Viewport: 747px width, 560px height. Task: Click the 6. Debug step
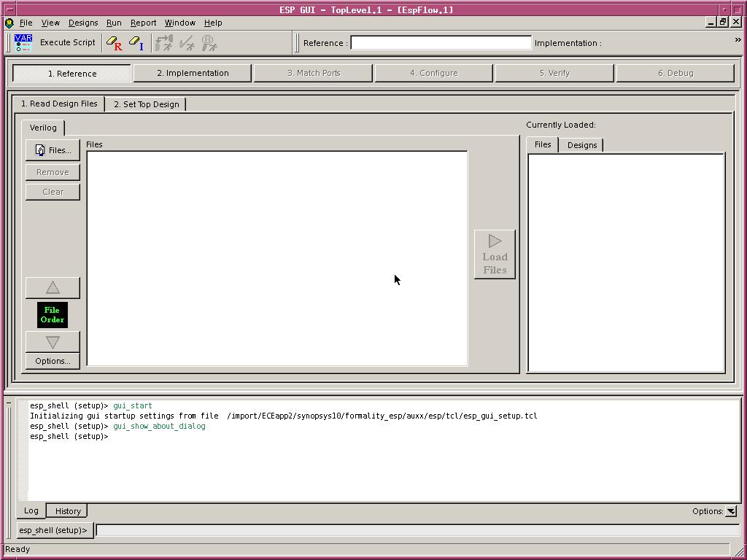click(x=676, y=73)
